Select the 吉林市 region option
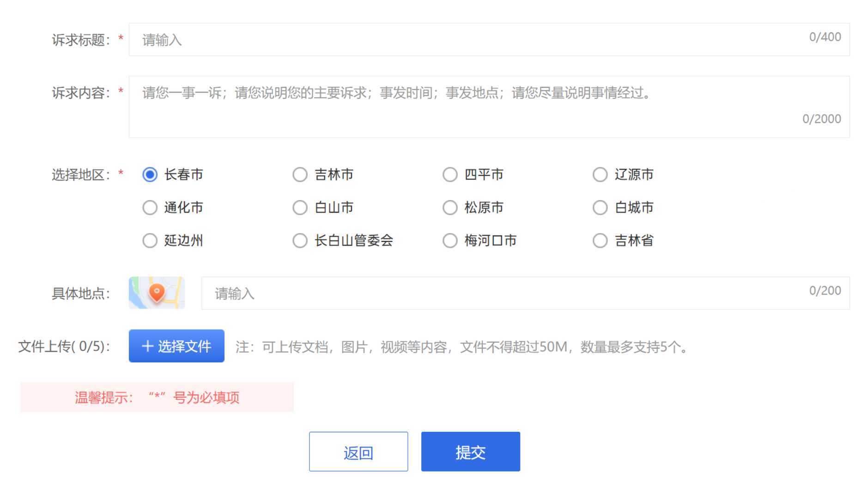This screenshot has width=868, height=479. pyautogui.click(x=300, y=175)
